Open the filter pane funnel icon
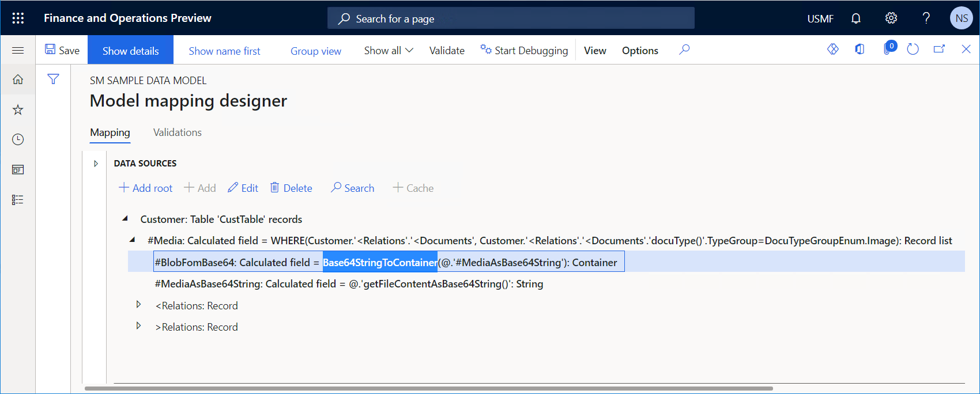The image size is (980, 394). pyautogui.click(x=53, y=79)
